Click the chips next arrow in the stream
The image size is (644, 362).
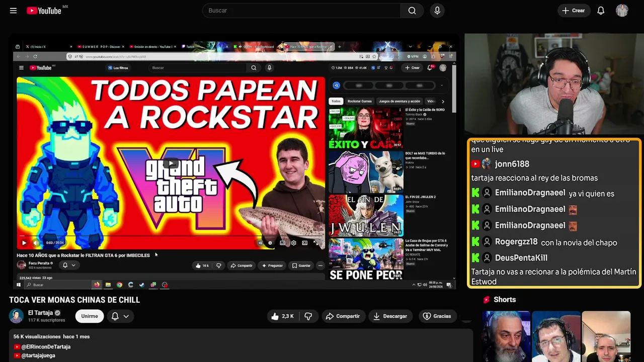point(443,101)
